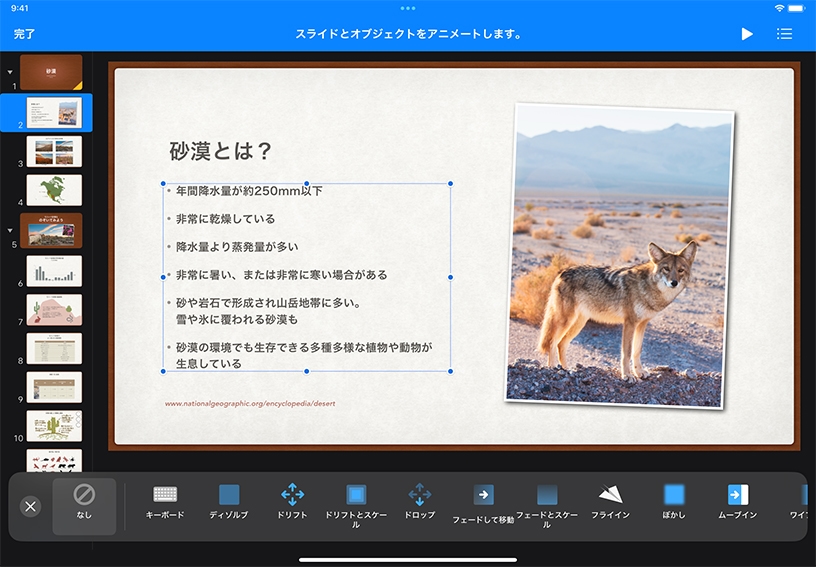Viewport: 816px width, 567px height.
Task: Collapse the slide 1 group triangle
Action: pyautogui.click(x=10, y=72)
